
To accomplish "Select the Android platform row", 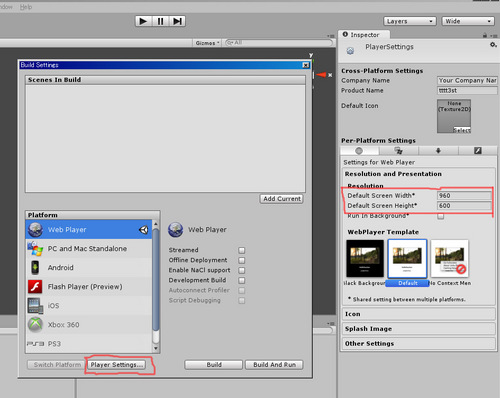I will click(89, 267).
